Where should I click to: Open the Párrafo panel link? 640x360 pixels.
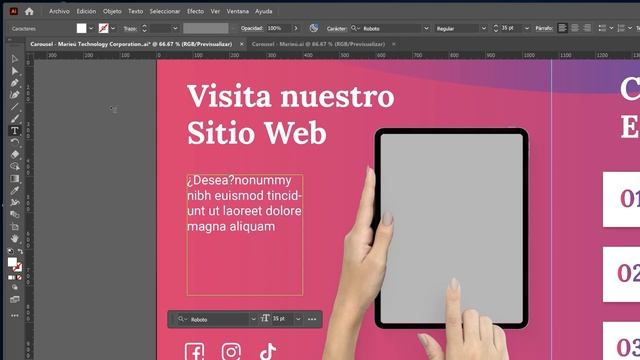[x=544, y=29]
